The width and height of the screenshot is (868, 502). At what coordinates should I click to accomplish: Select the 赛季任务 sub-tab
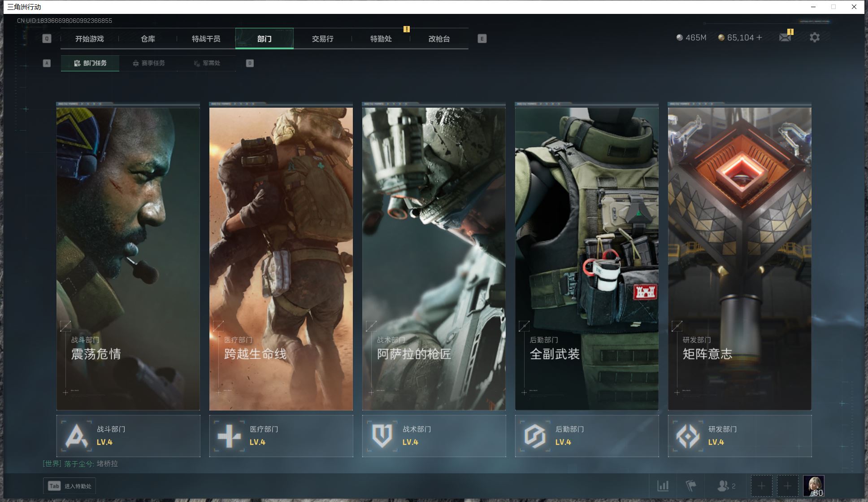pos(148,63)
